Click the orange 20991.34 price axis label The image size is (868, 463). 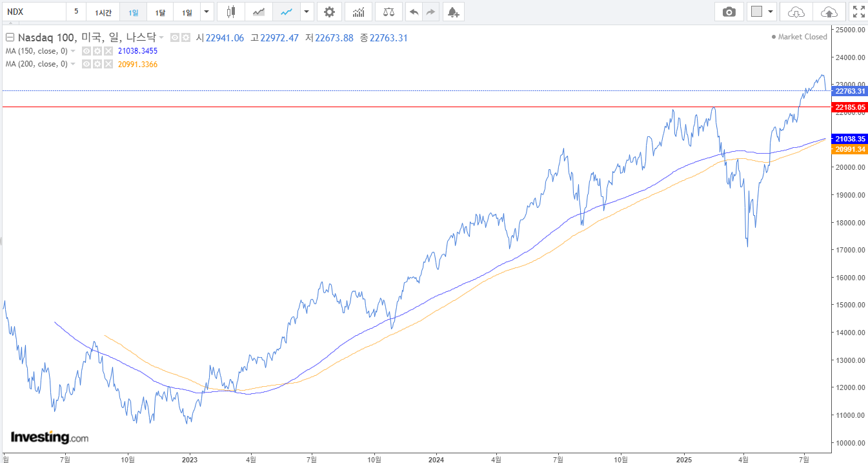click(849, 149)
